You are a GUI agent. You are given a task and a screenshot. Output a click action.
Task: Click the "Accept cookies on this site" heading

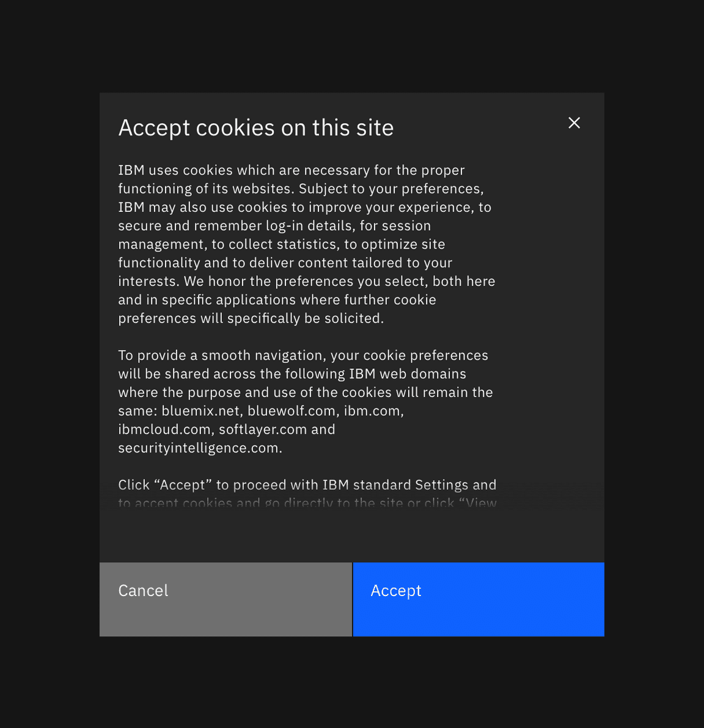tap(255, 128)
